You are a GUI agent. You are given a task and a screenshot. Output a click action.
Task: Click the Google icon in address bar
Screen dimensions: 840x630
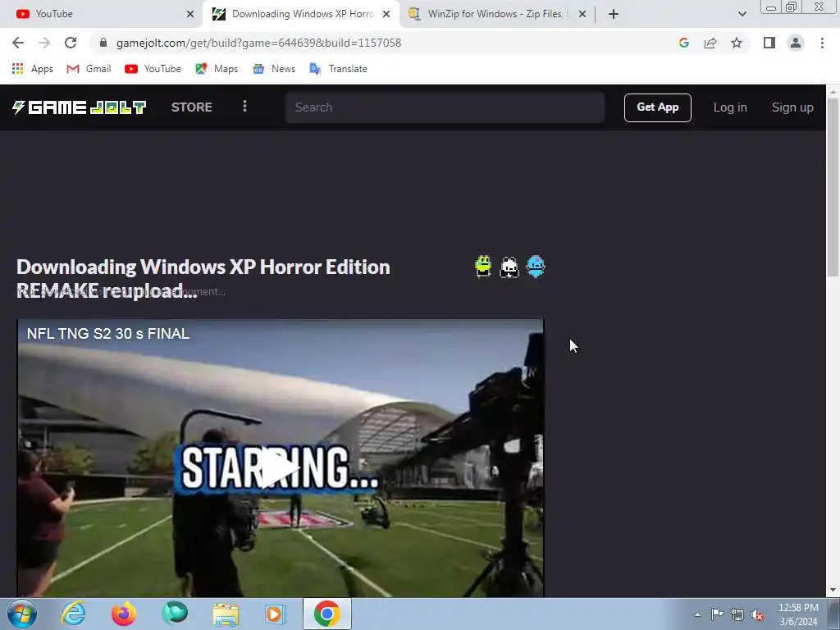tap(683, 43)
